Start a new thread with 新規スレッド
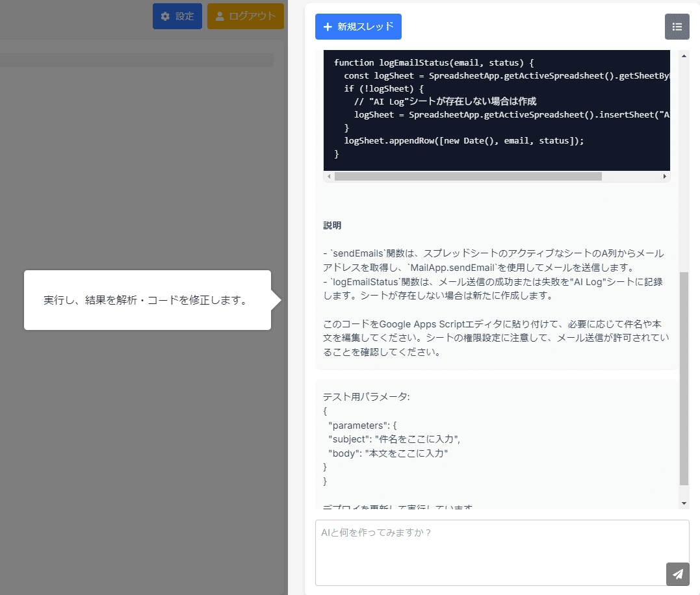 pyautogui.click(x=358, y=27)
